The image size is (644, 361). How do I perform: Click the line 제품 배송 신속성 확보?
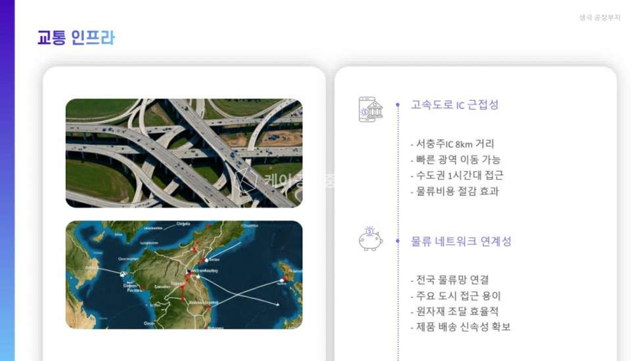pyautogui.click(x=461, y=327)
